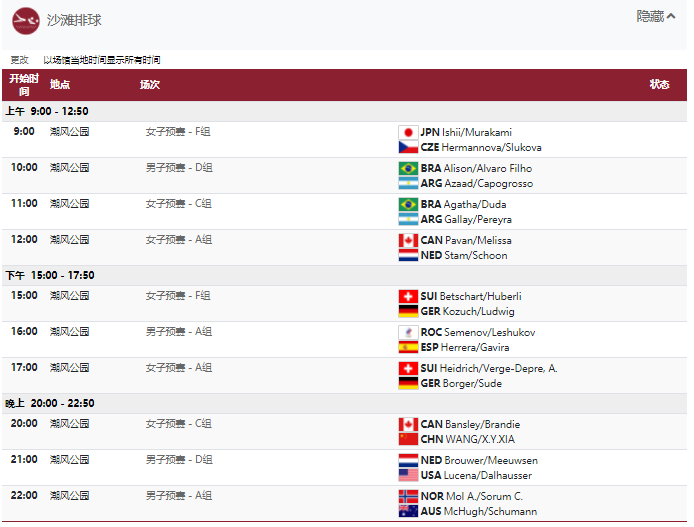
Task: Click the Swiss flag beside Heidrich/Verge-Depre
Action: (408, 369)
